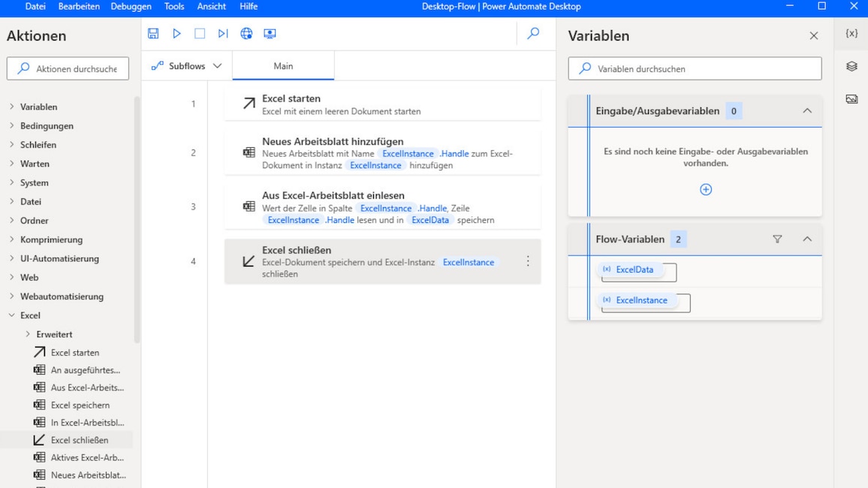The image size is (868, 488).
Task: Click the stop flow square icon
Action: click(200, 33)
